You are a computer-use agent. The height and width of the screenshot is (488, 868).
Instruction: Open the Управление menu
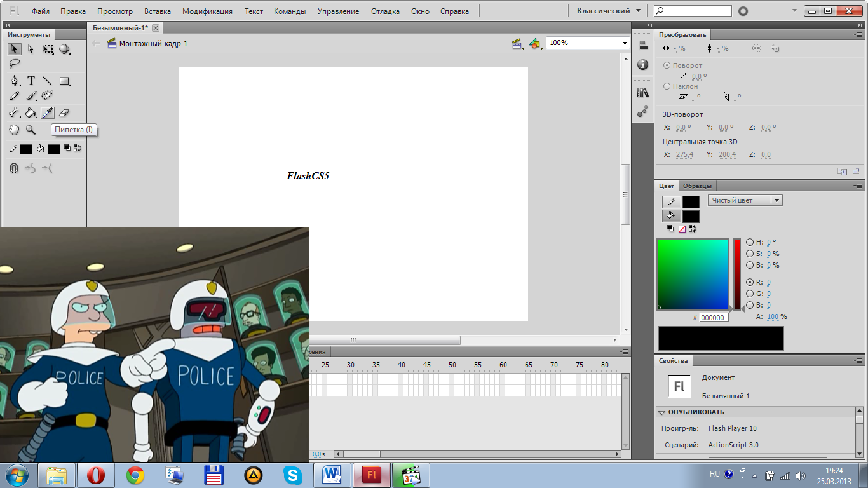pyautogui.click(x=338, y=11)
